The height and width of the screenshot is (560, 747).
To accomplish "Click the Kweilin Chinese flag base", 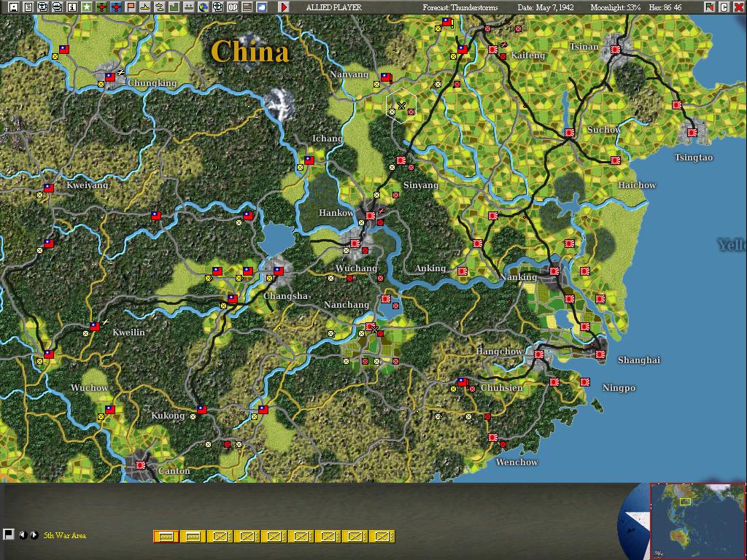I will (95, 326).
